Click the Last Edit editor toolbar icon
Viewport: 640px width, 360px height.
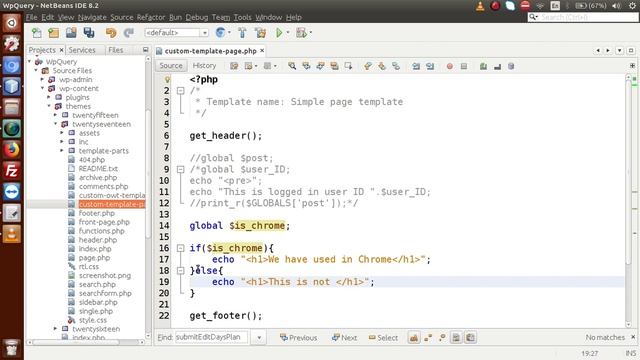point(234,66)
